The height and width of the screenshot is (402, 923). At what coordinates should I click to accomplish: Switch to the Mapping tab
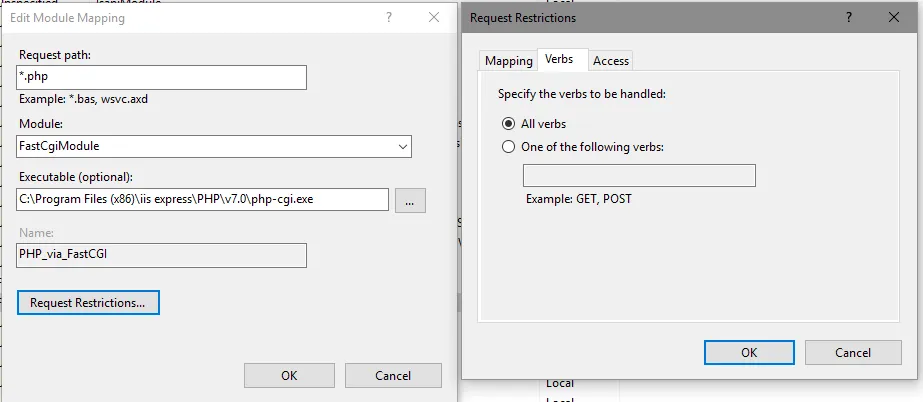point(509,61)
